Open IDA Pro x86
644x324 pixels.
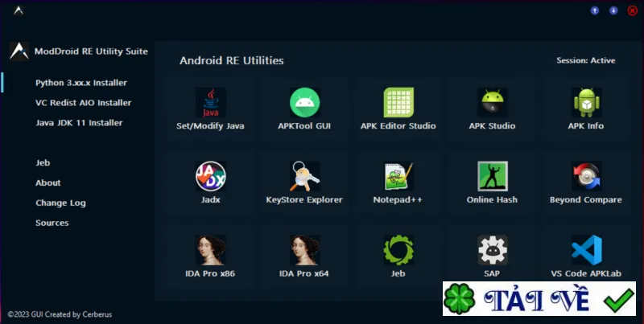(210, 256)
